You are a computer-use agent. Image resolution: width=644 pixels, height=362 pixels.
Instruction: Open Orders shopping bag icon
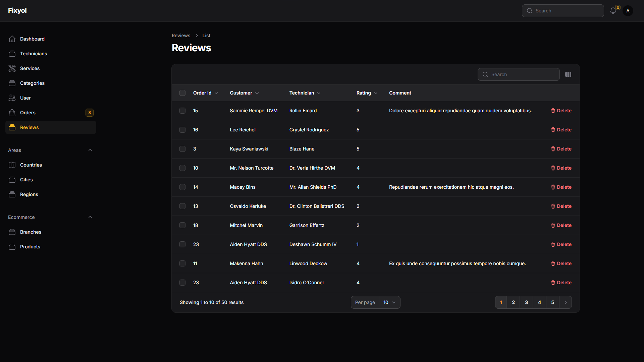(12, 113)
